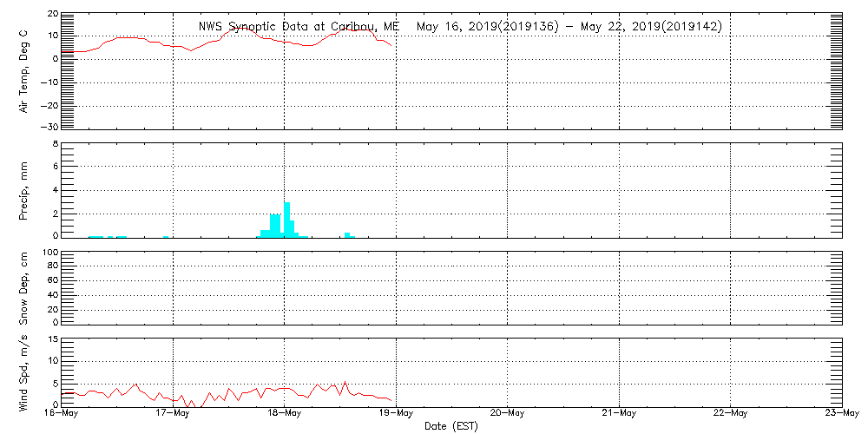
Task: Click the small cyan precipitation bar after midday 18-May
Action: (347, 234)
